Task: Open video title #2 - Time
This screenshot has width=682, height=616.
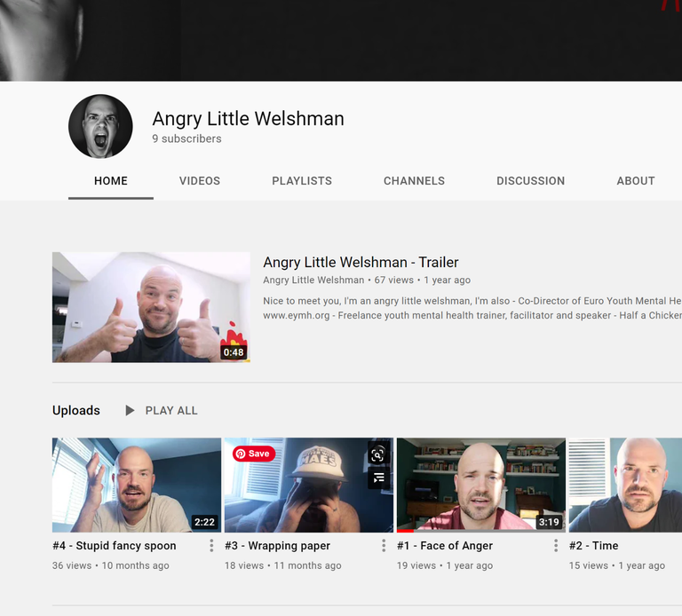Action: click(x=594, y=546)
